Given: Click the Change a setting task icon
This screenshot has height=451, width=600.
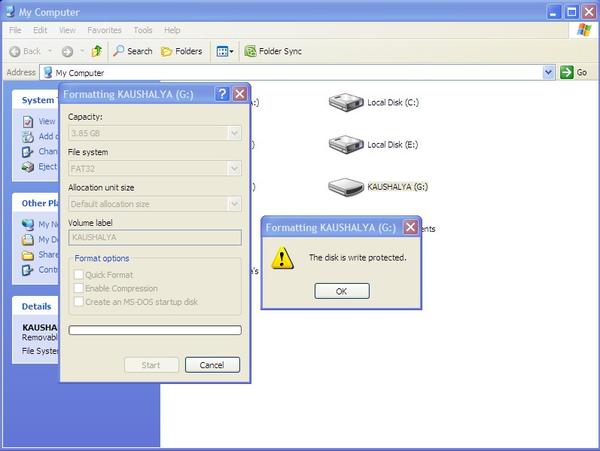Looking at the screenshot, I should tap(28, 152).
